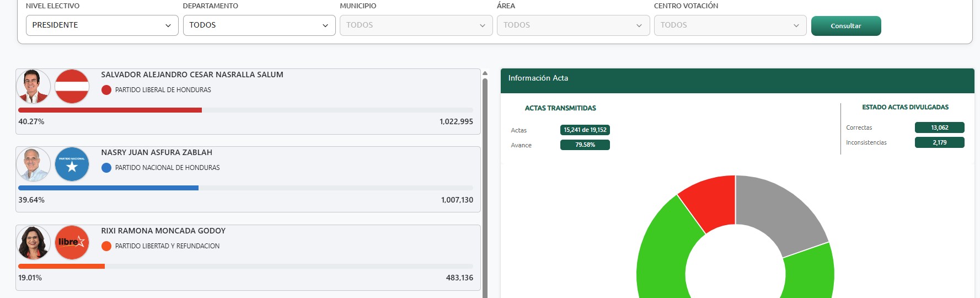Click the Inconsistencias count badge 2,179
Image resolution: width=980 pixels, height=298 pixels.
(939, 142)
